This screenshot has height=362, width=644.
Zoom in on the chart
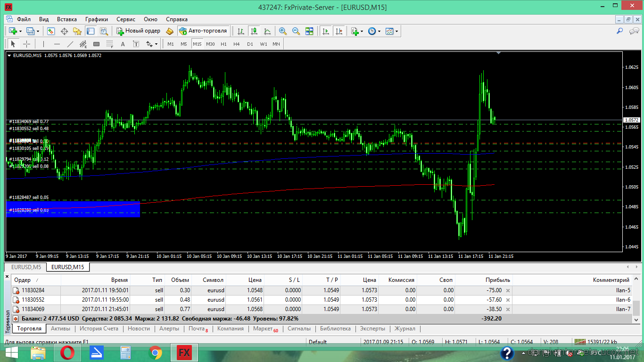(283, 31)
